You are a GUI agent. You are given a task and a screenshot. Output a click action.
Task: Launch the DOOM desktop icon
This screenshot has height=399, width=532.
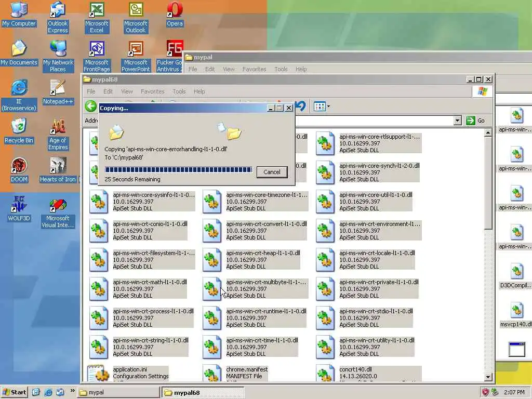click(x=19, y=170)
